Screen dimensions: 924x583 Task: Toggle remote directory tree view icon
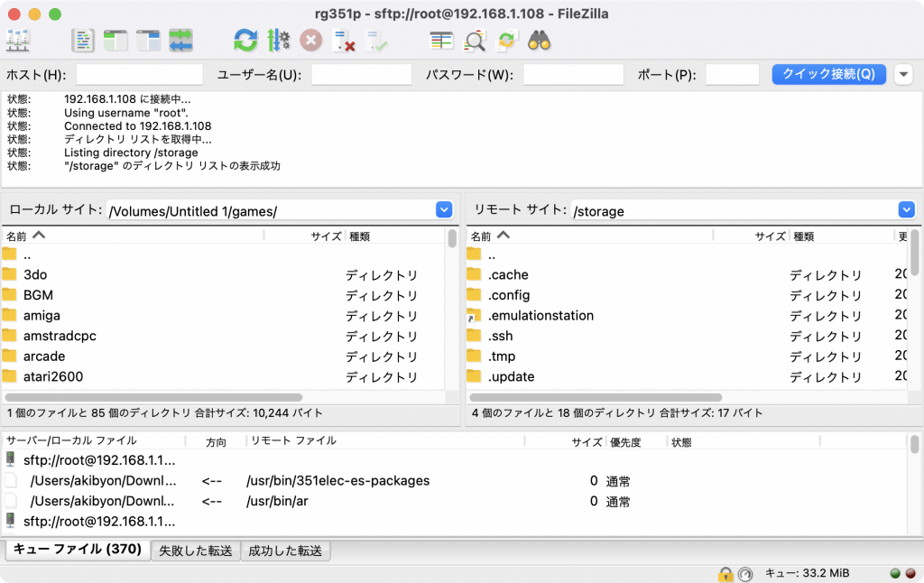148,41
